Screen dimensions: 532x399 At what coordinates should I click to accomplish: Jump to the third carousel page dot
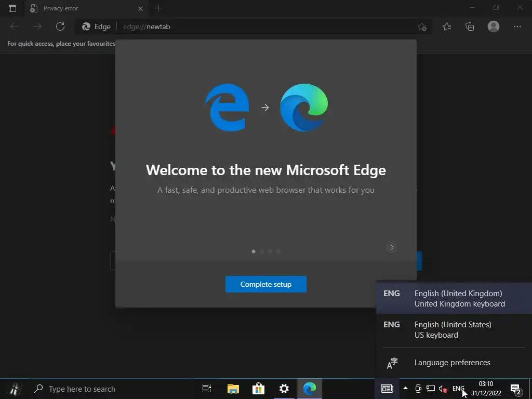(x=270, y=251)
